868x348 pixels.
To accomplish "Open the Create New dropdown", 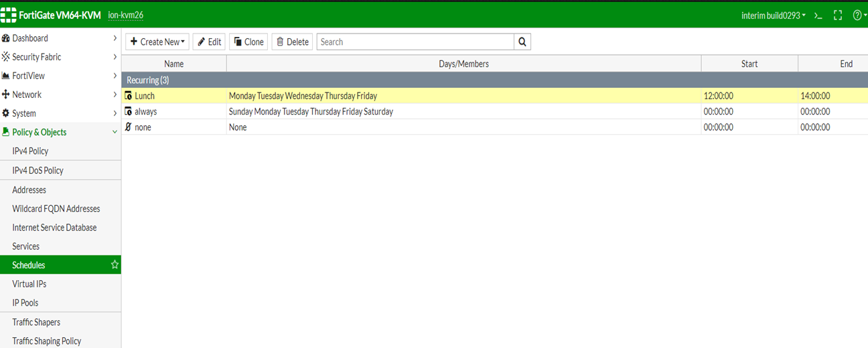I will pyautogui.click(x=157, y=42).
